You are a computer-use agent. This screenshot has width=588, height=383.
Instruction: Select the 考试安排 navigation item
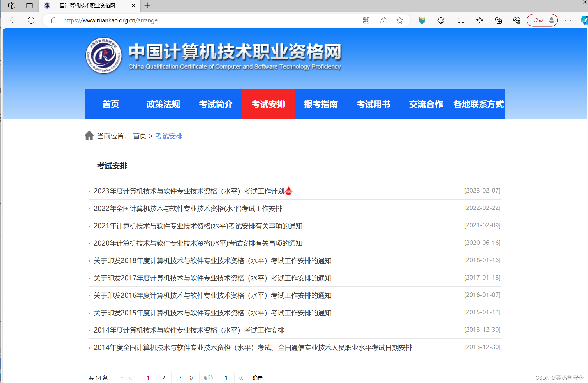coord(268,104)
